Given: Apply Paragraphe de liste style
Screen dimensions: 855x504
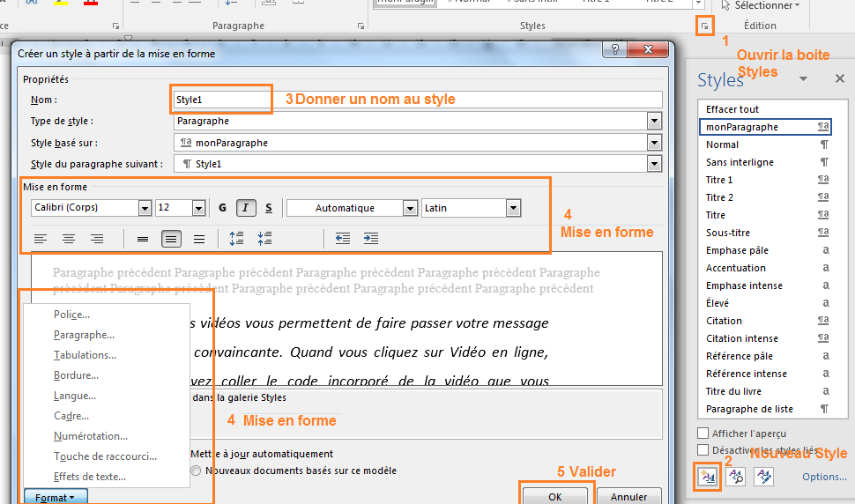Looking at the screenshot, I should tap(766, 409).
